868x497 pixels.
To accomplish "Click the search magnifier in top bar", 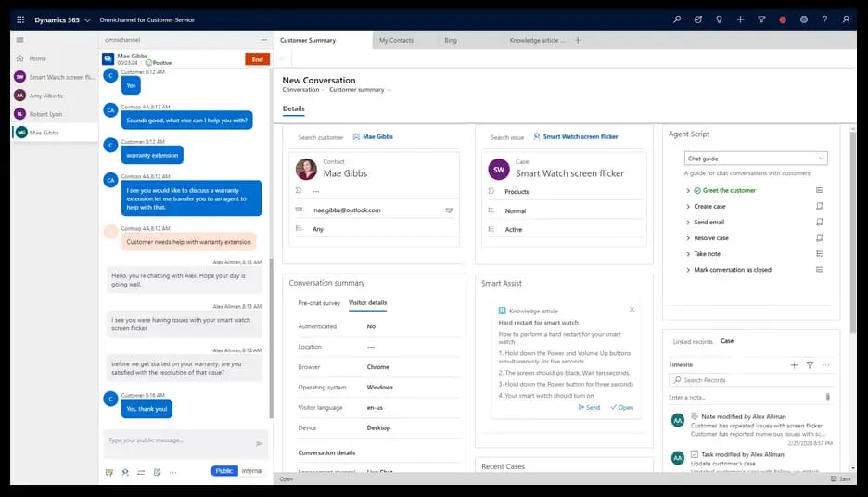I will coord(676,19).
